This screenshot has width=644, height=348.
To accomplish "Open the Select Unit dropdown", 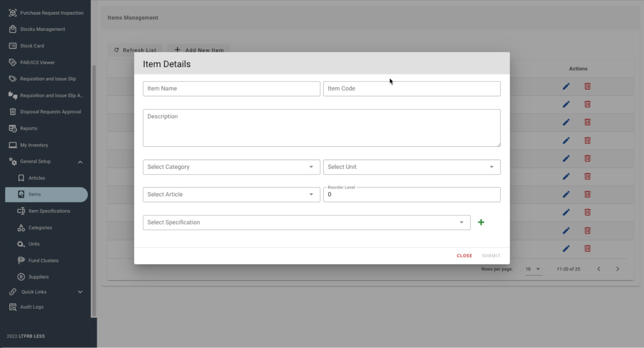I will tap(412, 167).
